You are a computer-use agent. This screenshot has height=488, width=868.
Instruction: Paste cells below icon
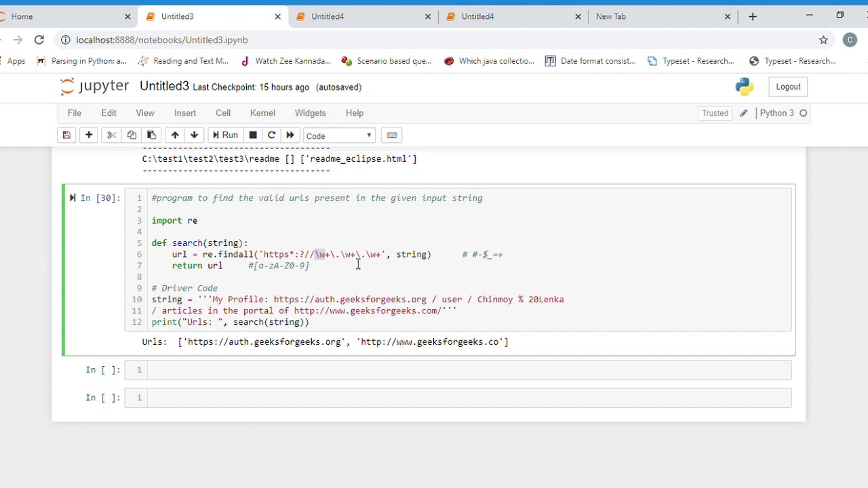point(151,136)
